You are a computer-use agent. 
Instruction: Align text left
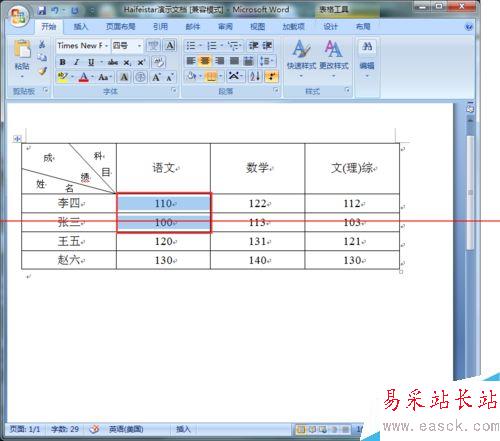click(x=191, y=61)
